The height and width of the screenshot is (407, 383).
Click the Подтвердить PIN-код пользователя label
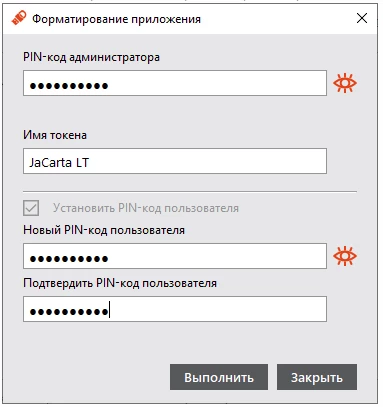120,283
